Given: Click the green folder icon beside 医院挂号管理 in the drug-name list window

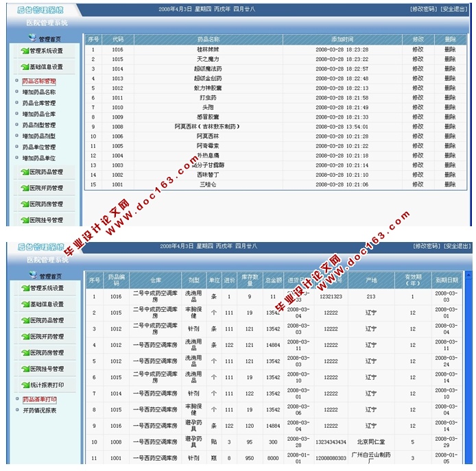Looking at the screenshot, I should (x=25, y=220).
